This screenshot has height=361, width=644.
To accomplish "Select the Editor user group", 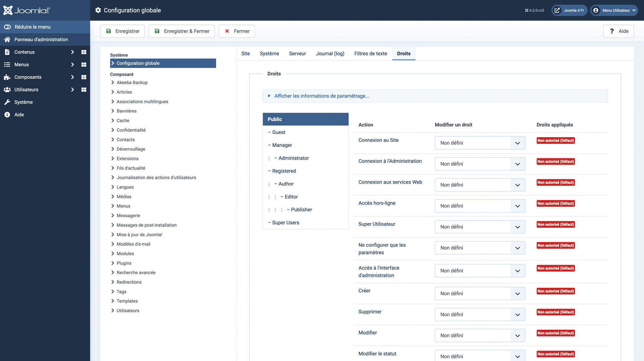I will pos(306,197).
